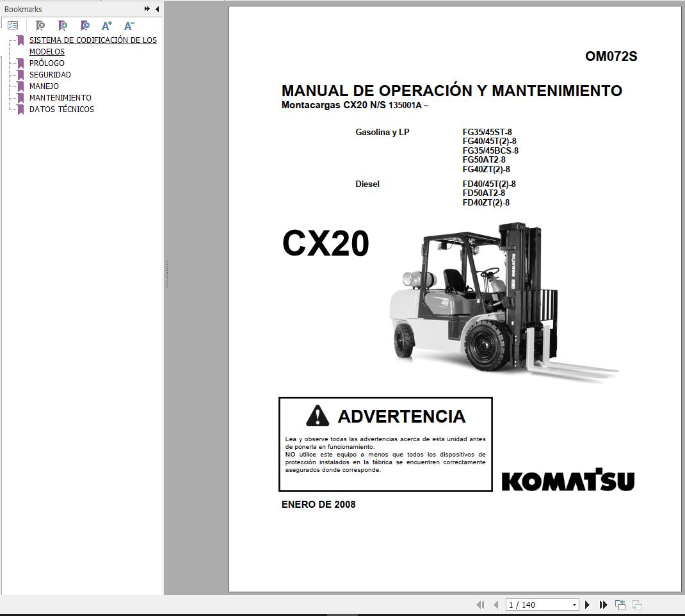Click the warning triangle symbol
Image resolution: width=685 pixels, height=616 pixels.
point(318,416)
